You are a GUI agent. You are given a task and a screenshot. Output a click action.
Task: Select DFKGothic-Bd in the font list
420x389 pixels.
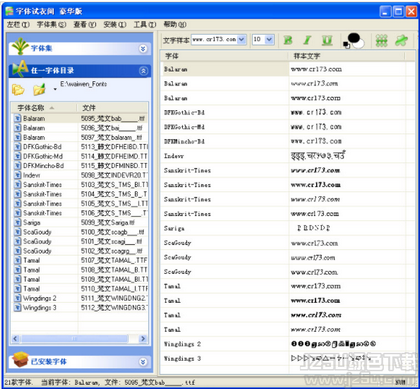42,147
